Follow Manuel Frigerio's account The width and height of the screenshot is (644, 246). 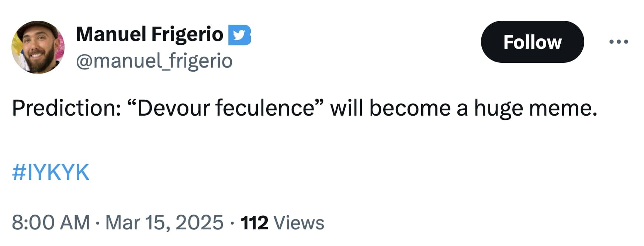click(x=533, y=42)
